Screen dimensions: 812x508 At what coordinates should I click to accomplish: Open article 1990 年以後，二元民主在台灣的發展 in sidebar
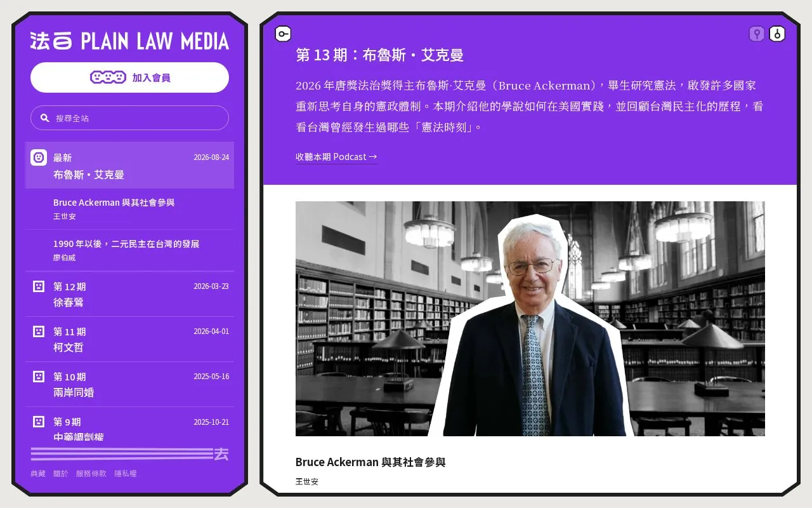[129, 250]
